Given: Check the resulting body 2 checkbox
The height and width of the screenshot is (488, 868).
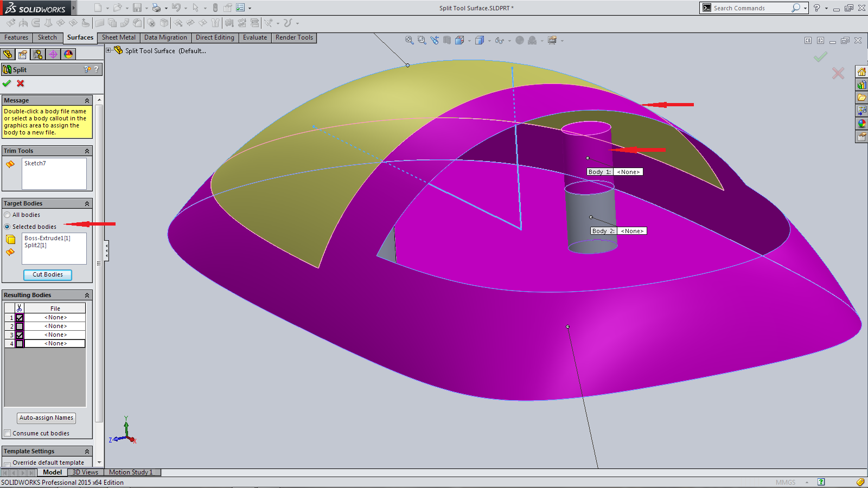Looking at the screenshot, I should point(20,326).
